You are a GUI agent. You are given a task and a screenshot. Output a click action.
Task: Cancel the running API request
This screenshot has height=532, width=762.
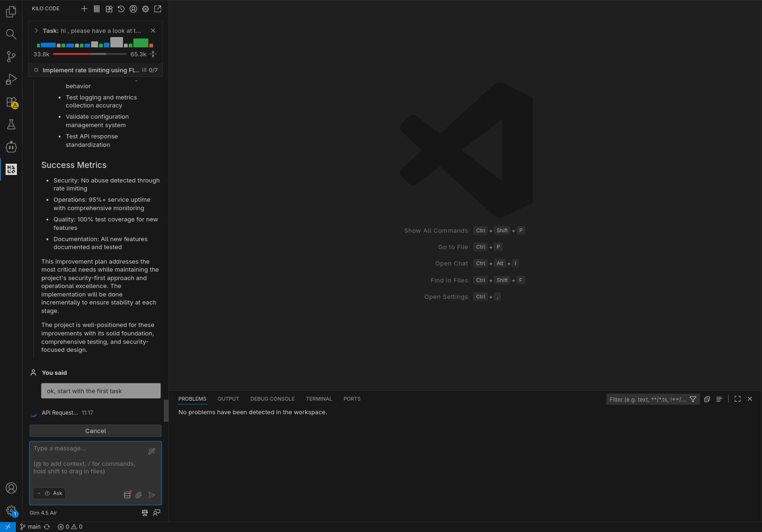95,431
